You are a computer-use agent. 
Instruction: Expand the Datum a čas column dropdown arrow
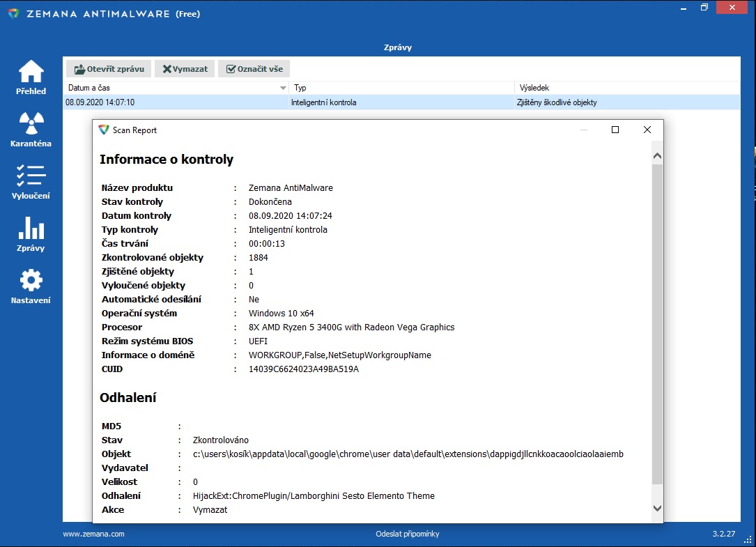point(283,88)
